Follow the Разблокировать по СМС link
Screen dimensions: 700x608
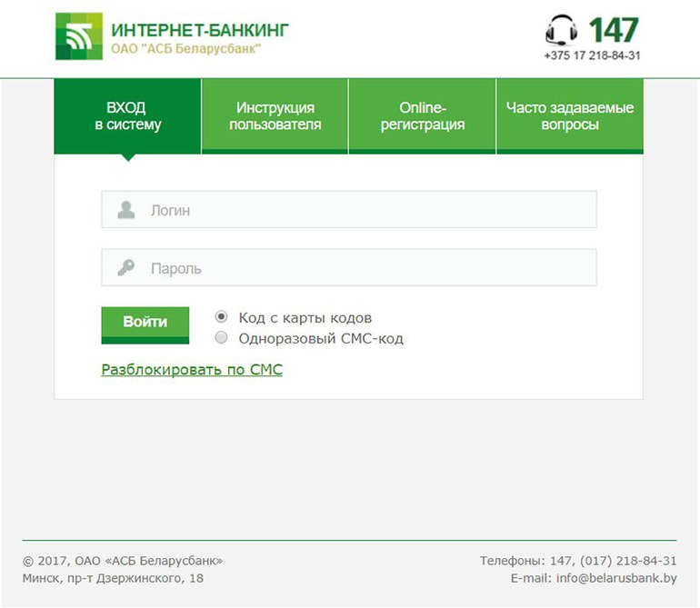coord(192,370)
